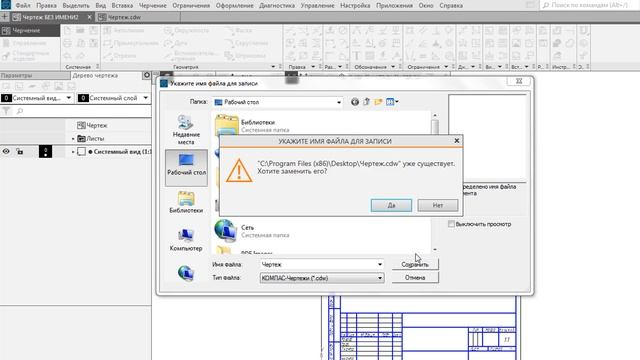
Task: Toggle the lock icon for Системный вид
Action: tap(20, 151)
